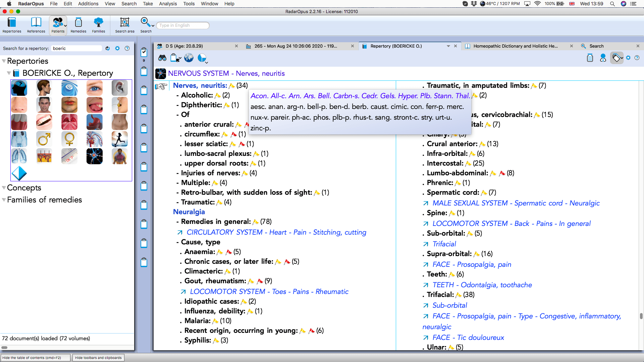
Task: Open the Analysis menu
Action: coord(168,4)
